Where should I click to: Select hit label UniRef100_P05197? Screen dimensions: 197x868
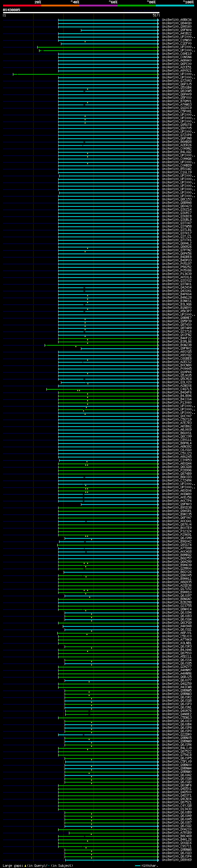click(x=177, y=264)
